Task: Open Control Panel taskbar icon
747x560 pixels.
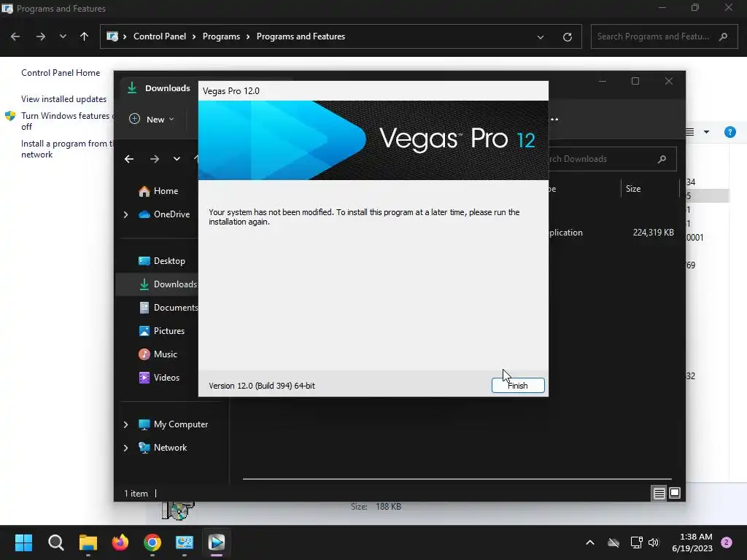Action: [x=185, y=542]
